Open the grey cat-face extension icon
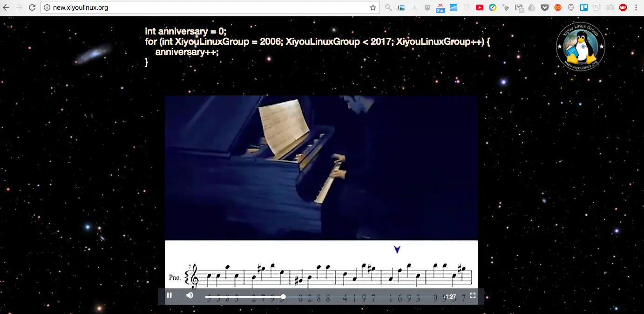Viewport: 644px width, 314px height. coord(466,7)
